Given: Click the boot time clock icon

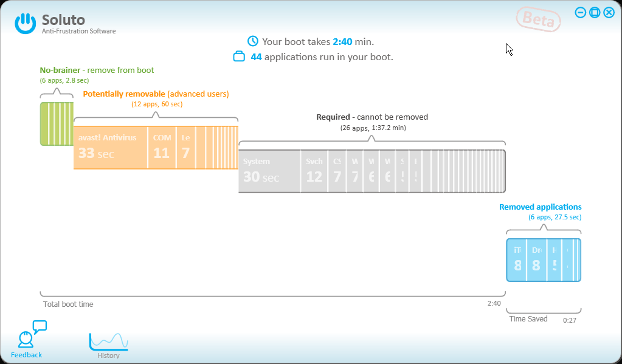Looking at the screenshot, I should (x=253, y=41).
